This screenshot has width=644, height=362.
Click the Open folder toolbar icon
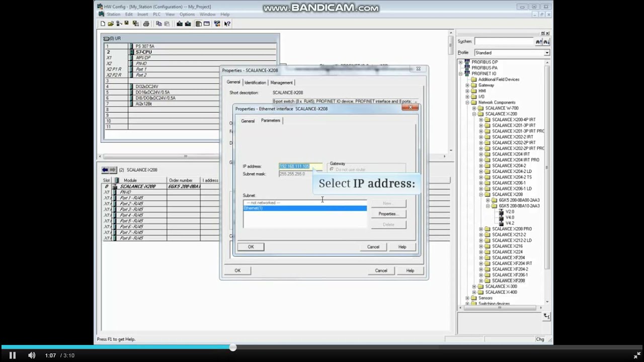pos(111,23)
